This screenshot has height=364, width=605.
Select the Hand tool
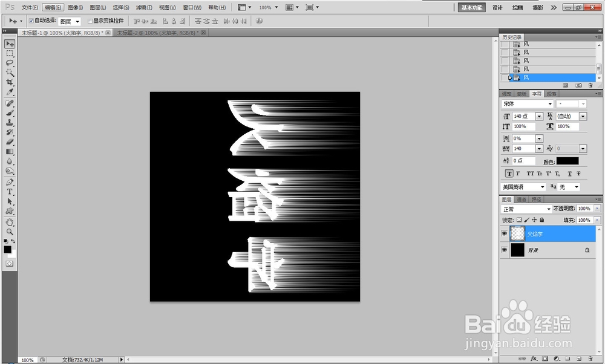(10, 222)
